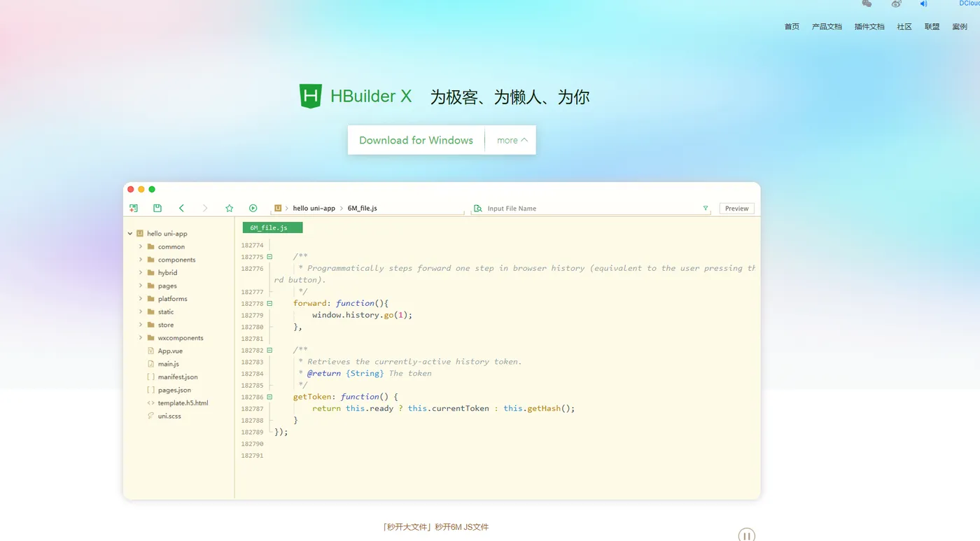Click the blue speaker icon in the header
The image size is (980, 541).
(923, 3)
